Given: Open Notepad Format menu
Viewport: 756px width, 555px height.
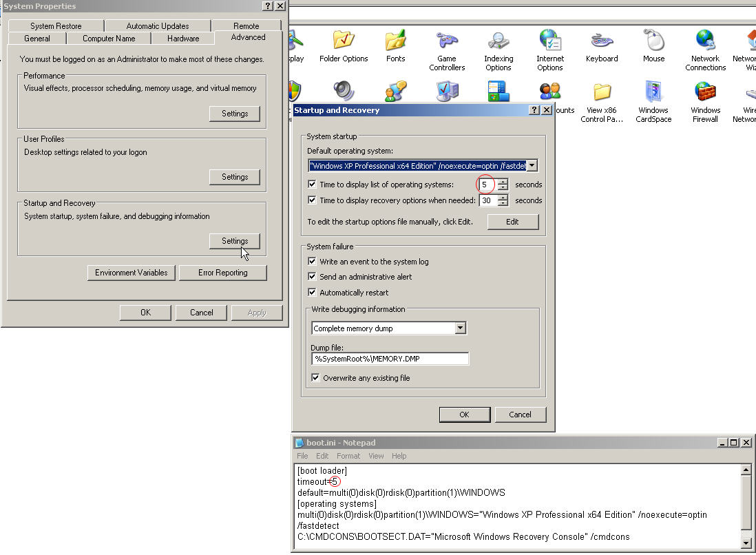Looking at the screenshot, I should [348, 456].
